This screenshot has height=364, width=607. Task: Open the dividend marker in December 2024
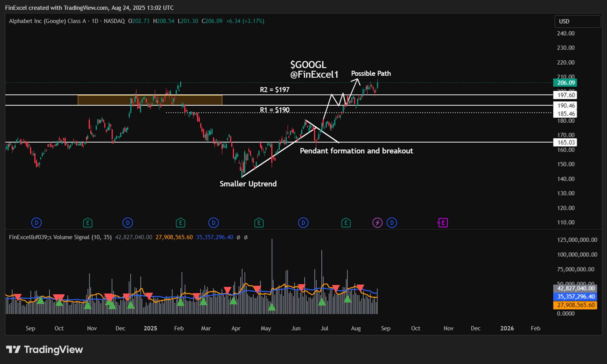[128, 223]
